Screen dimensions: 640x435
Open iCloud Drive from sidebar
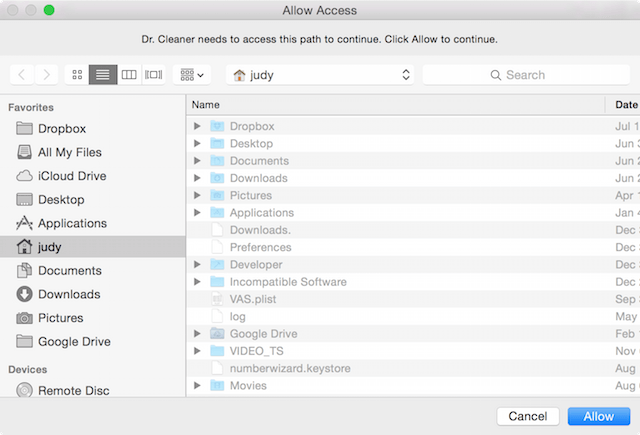(x=93, y=176)
